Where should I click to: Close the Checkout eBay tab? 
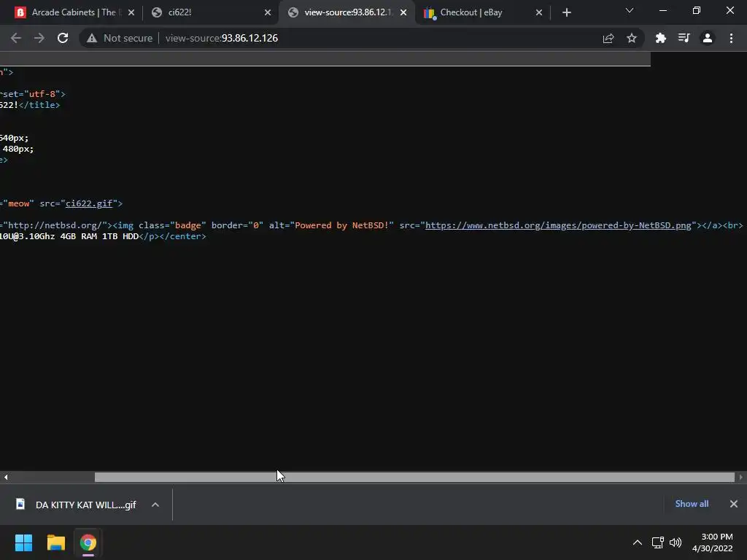539,13
